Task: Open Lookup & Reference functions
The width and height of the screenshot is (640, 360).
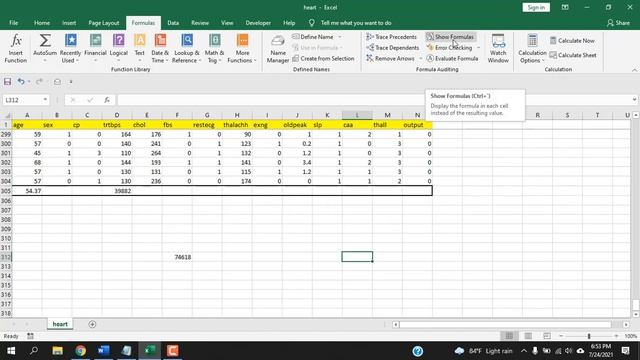Action: coord(186,49)
